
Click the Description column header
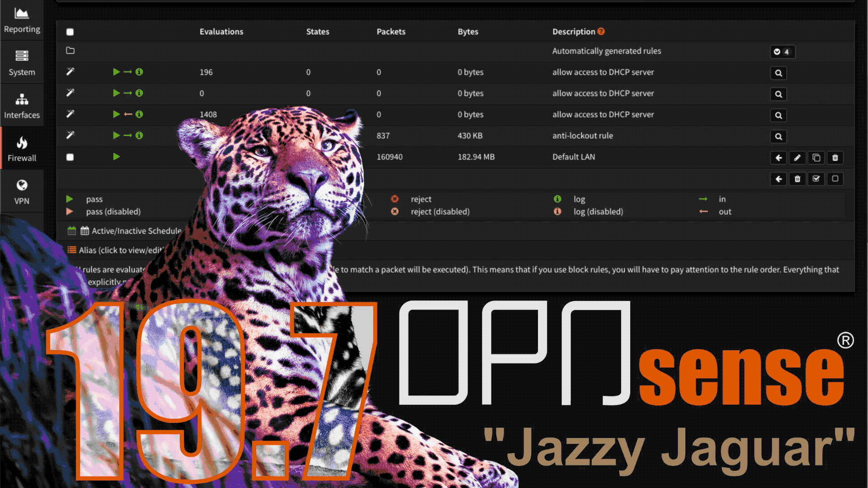574,32
